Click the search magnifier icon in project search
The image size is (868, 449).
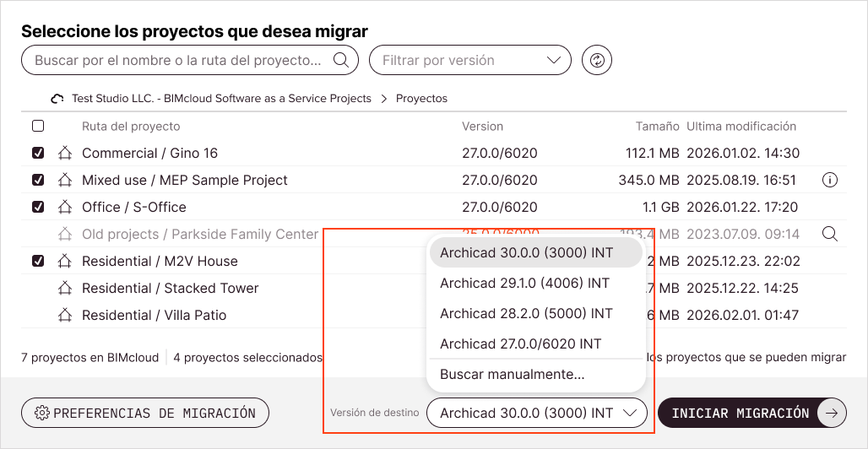coord(341,60)
